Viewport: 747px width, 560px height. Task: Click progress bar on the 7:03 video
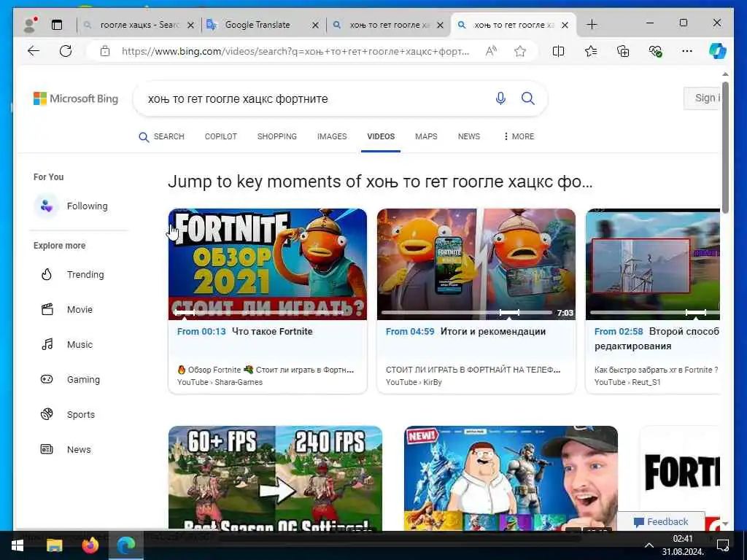(x=467, y=312)
